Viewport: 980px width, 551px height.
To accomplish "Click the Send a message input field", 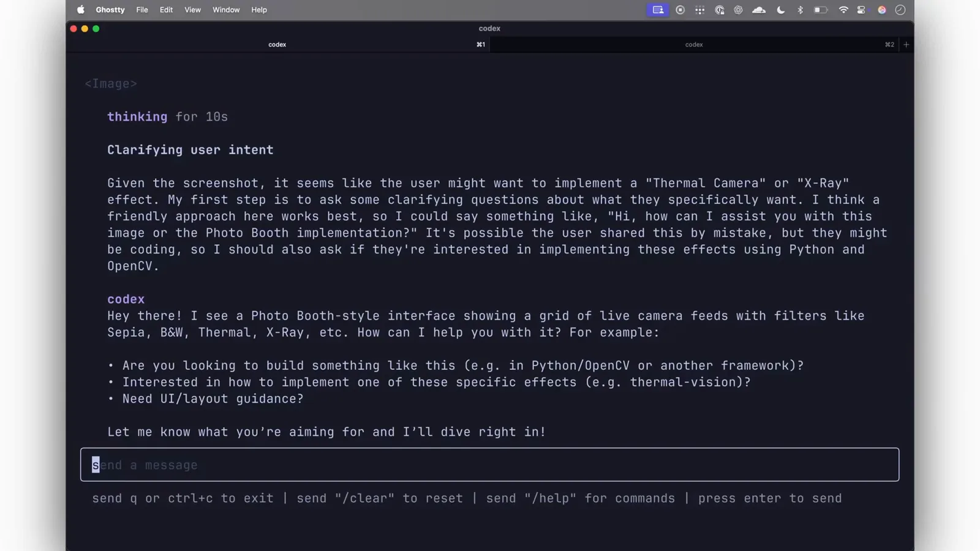I will (x=489, y=465).
